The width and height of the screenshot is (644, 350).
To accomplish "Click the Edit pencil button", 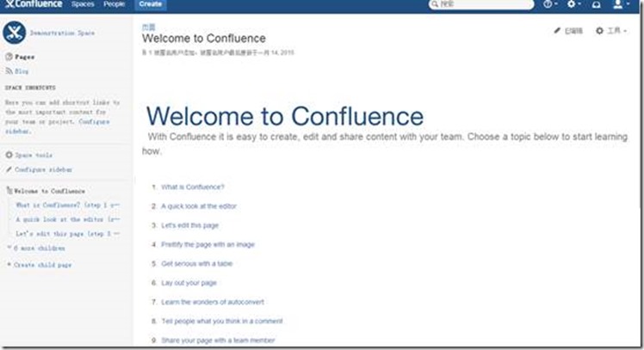I will point(568,31).
